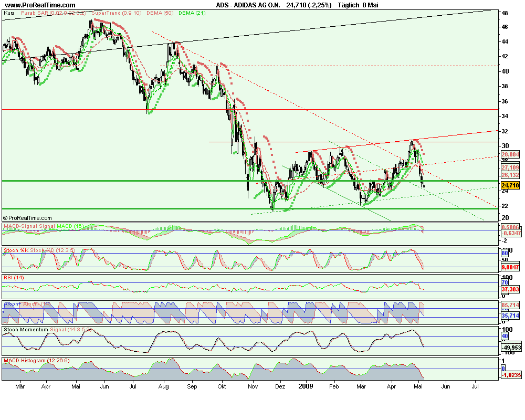Click the 28,884 price tag

click(510, 155)
